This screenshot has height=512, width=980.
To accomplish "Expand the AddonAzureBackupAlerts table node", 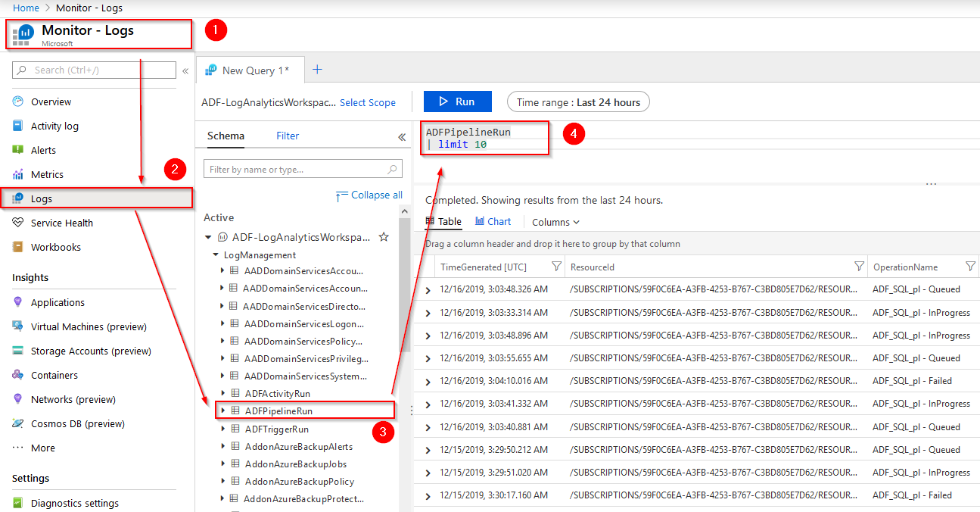I will coord(222,446).
